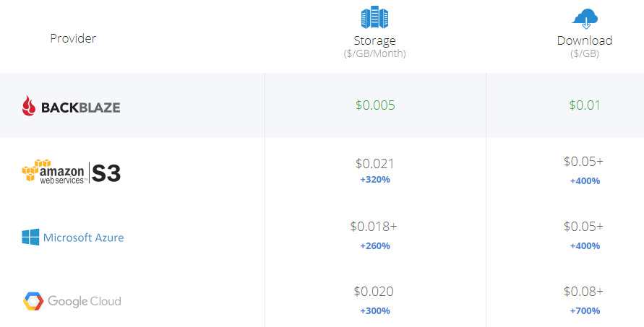Click the Storage column heading
644x327 pixels.
[x=374, y=40]
